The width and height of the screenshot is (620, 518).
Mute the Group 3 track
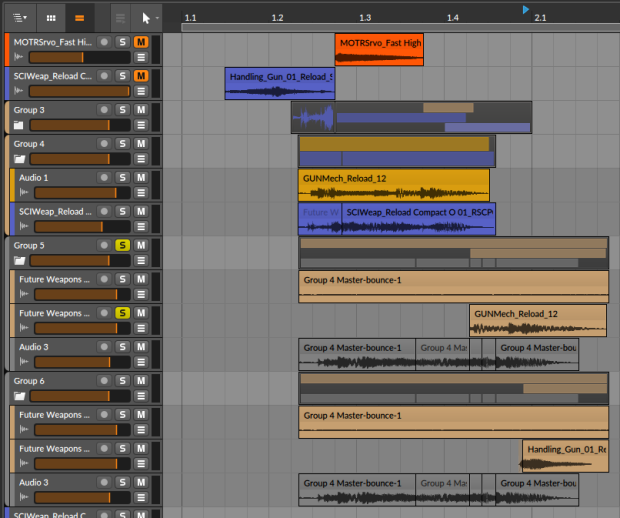click(x=141, y=110)
